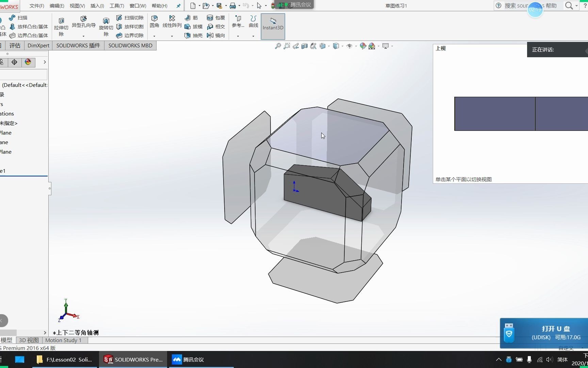Click the 旋转切除 revolved cut tool
The image size is (588, 368).
click(x=106, y=27)
